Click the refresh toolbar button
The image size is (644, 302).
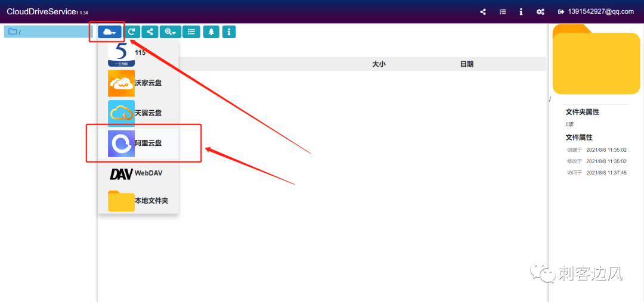pos(132,32)
